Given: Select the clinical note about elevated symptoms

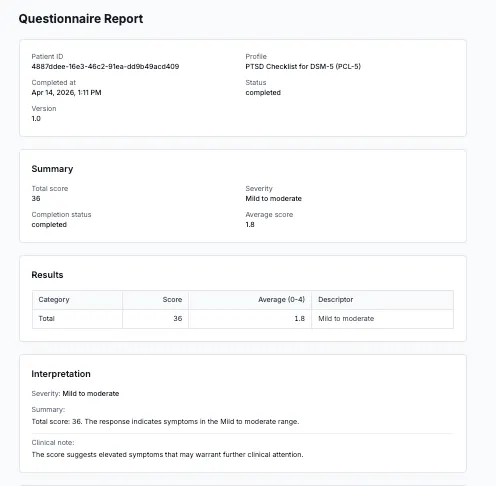Looking at the screenshot, I should (167, 454).
